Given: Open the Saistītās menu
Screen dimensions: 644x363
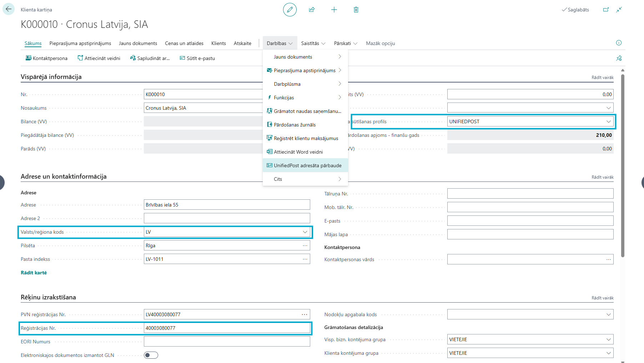Looking at the screenshot, I should pyautogui.click(x=313, y=43).
